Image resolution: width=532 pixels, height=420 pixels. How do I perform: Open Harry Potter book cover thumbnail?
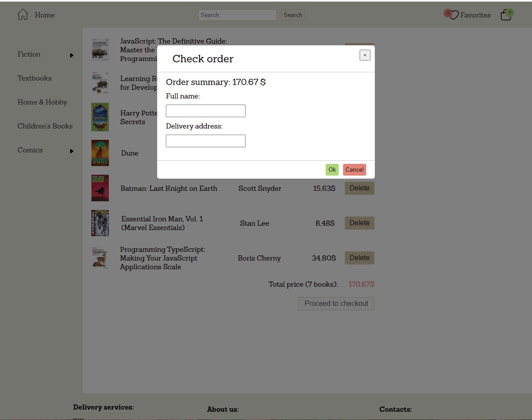[100, 117]
